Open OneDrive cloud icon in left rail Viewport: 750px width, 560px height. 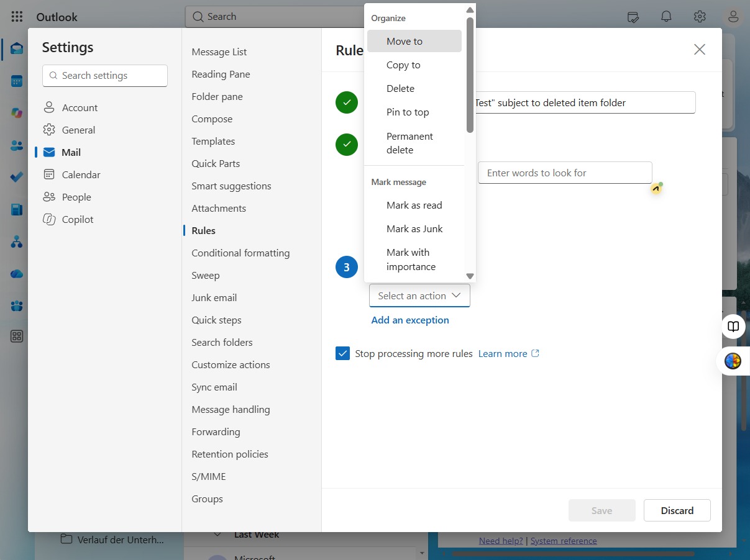(17, 274)
